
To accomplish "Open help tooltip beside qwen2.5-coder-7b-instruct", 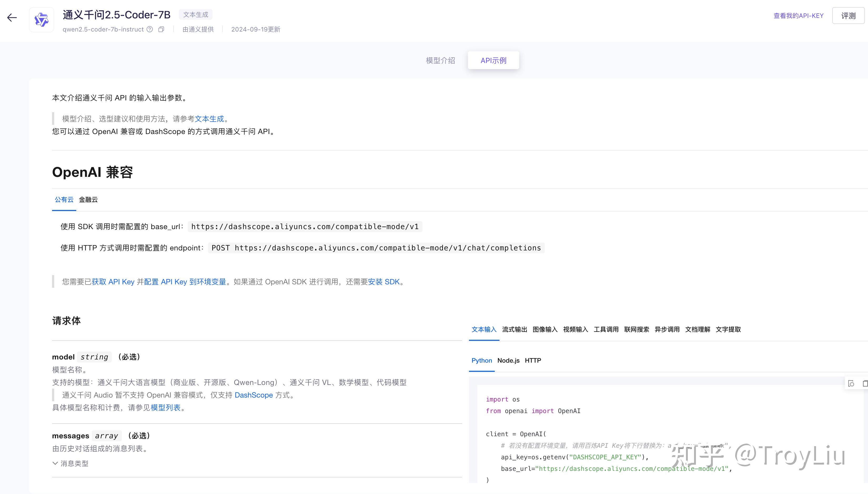I will tap(150, 29).
